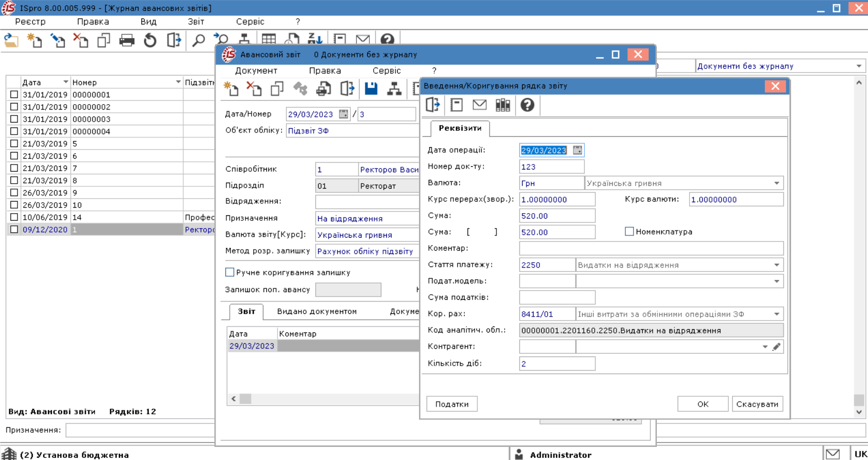
Task: Click the Податки button
Action: (x=452, y=404)
